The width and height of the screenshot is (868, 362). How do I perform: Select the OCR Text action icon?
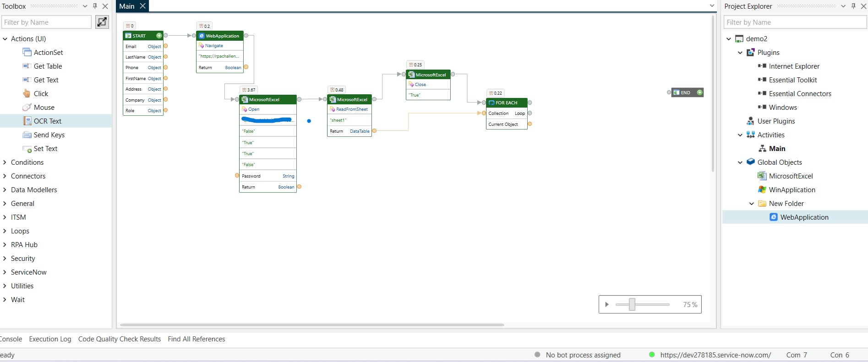click(x=27, y=121)
